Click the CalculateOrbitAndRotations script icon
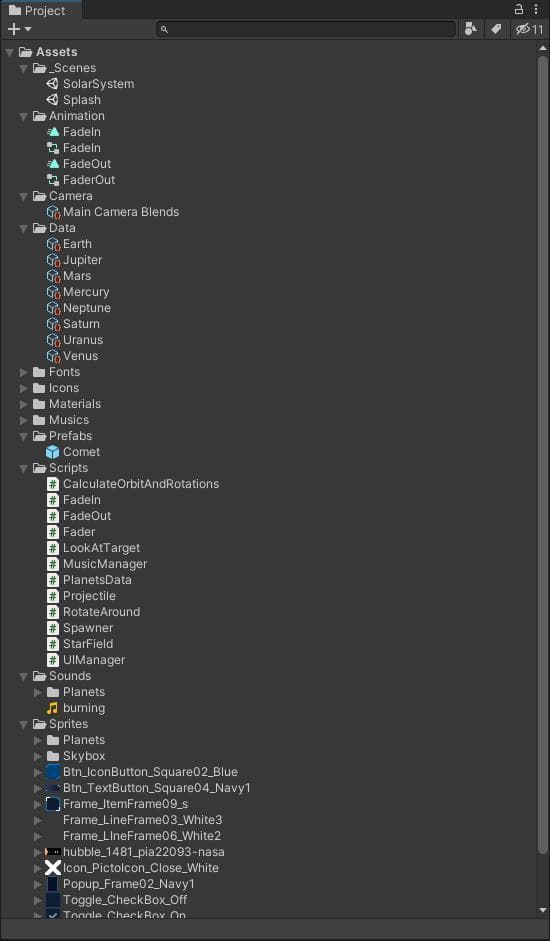 tap(53, 484)
